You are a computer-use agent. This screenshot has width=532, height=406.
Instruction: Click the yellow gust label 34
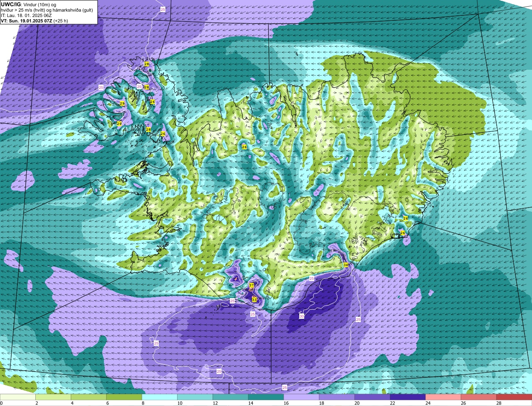pyautogui.click(x=346, y=265)
